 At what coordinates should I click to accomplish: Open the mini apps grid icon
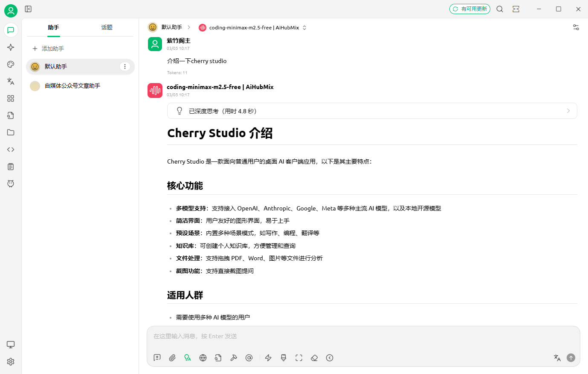(x=11, y=98)
